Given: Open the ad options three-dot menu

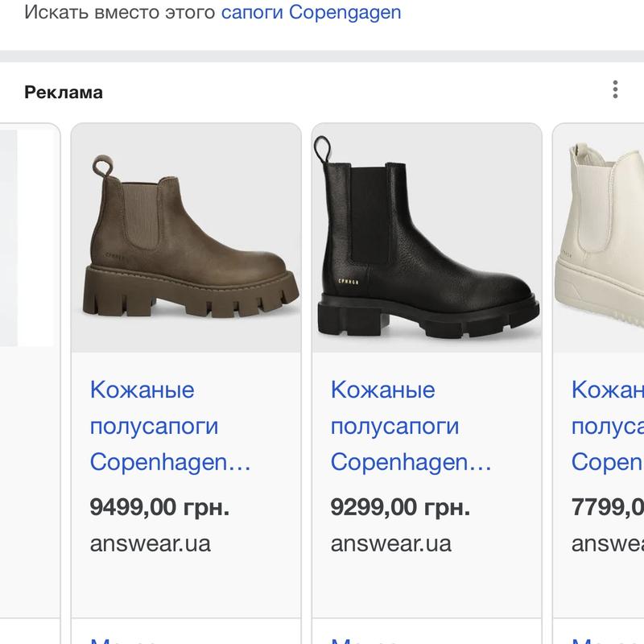Looking at the screenshot, I should [615, 89].
